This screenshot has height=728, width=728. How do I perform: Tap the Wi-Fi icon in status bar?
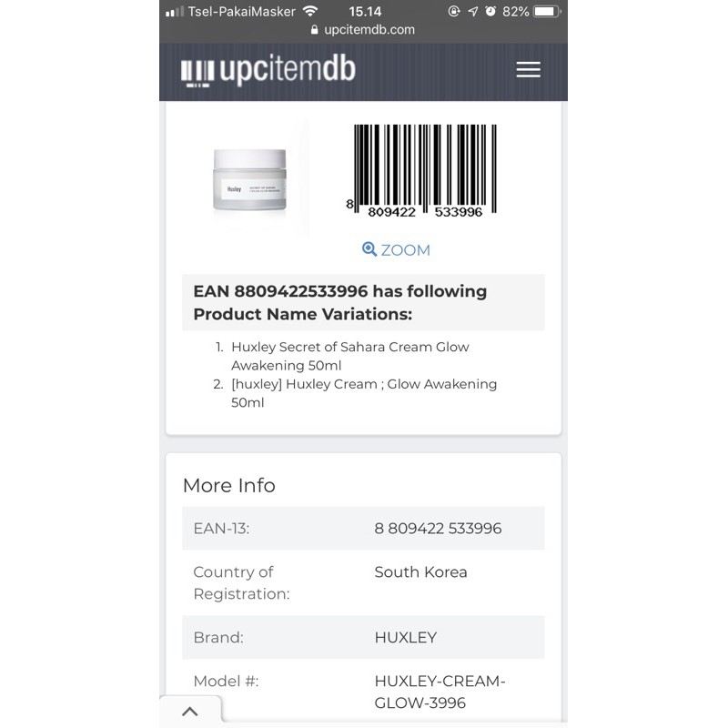coord(310,11)
